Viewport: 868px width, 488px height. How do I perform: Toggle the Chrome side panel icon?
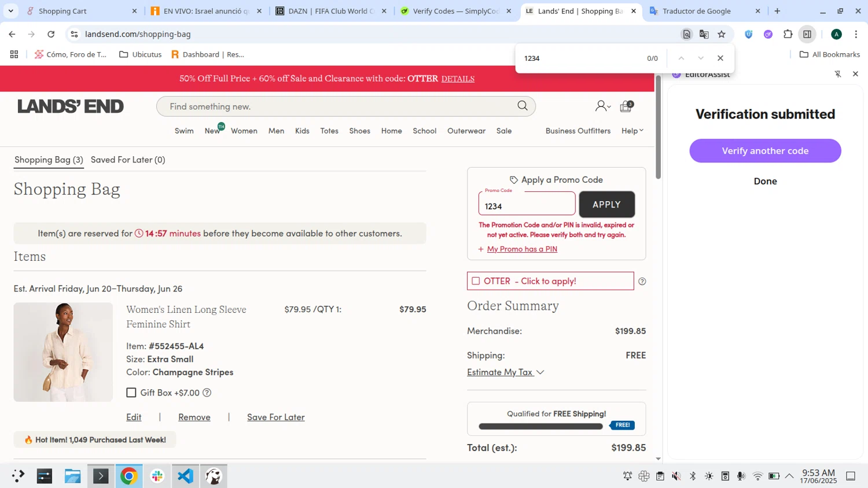click(807, 34)
